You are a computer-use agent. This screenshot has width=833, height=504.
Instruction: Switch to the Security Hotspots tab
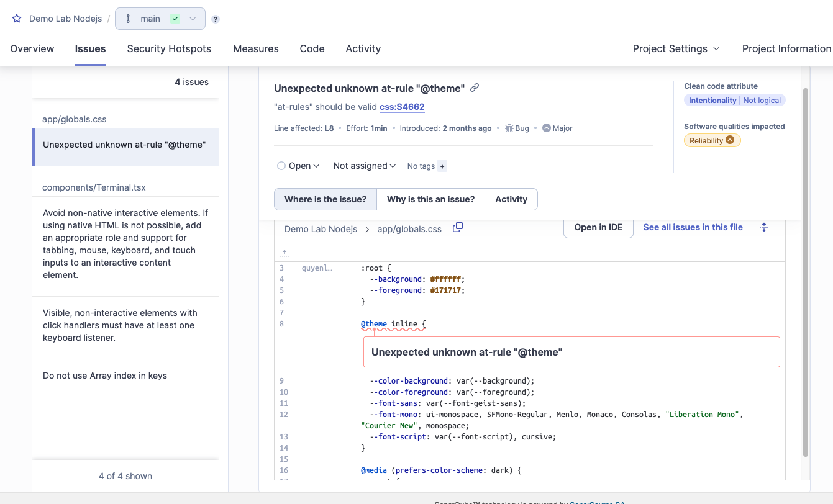169,48
